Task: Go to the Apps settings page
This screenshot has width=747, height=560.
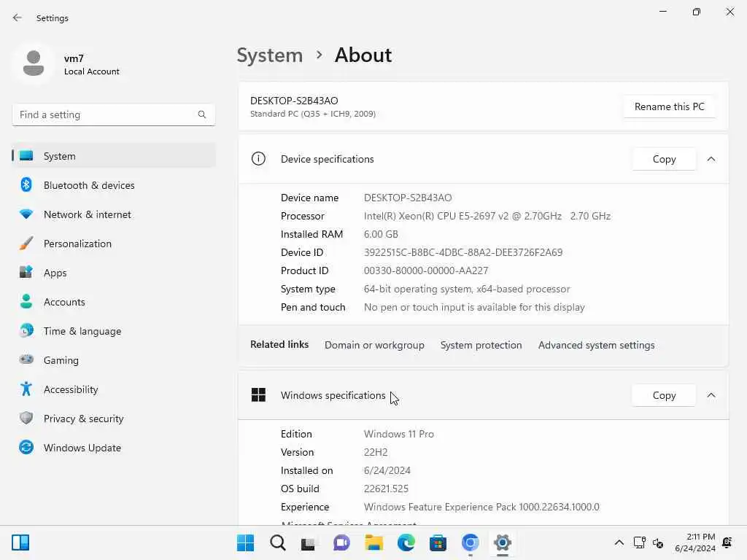Action: 114,273
